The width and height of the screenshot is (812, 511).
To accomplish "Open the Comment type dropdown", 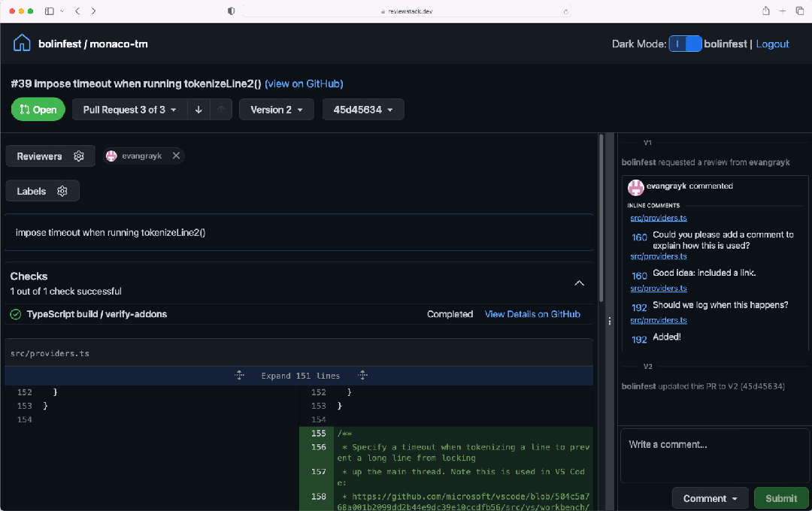I will pos(710,498).
